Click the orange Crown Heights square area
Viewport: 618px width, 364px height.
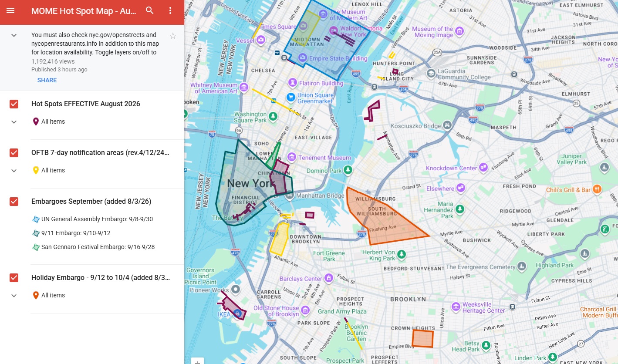pos(423,339)
